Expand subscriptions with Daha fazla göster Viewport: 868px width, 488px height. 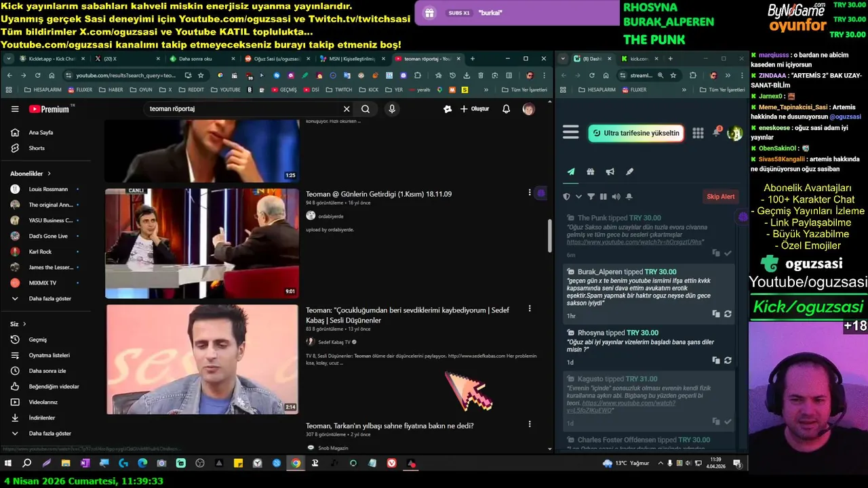pyautogui.click(x=45, y=298)
